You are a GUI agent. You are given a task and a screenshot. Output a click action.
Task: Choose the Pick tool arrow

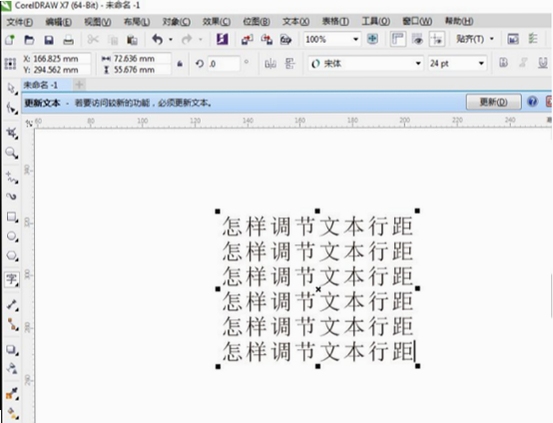11,88
